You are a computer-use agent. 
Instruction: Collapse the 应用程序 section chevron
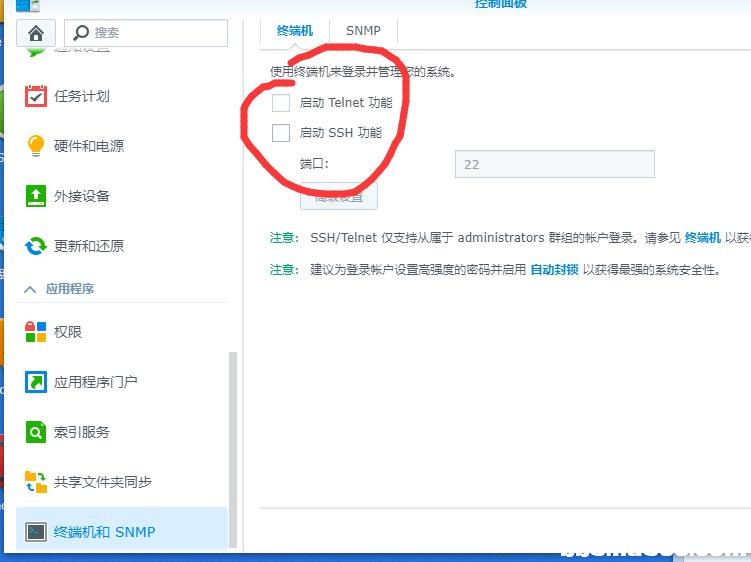pyautogui.click(x=30, y=289)
